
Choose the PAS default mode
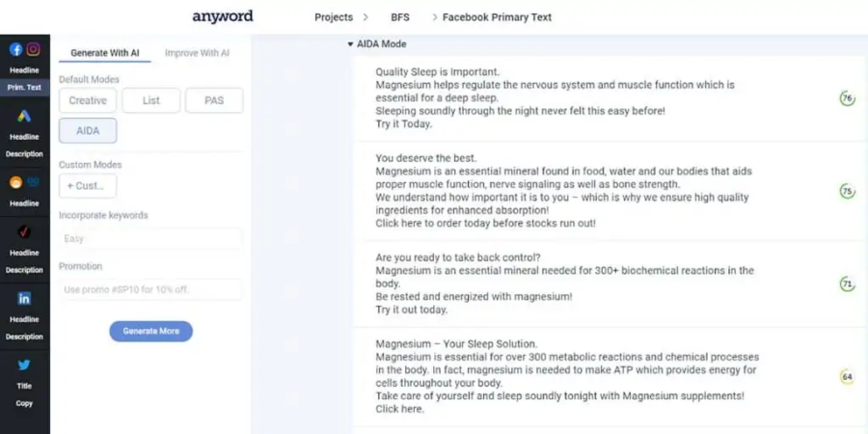coord(214,100)
